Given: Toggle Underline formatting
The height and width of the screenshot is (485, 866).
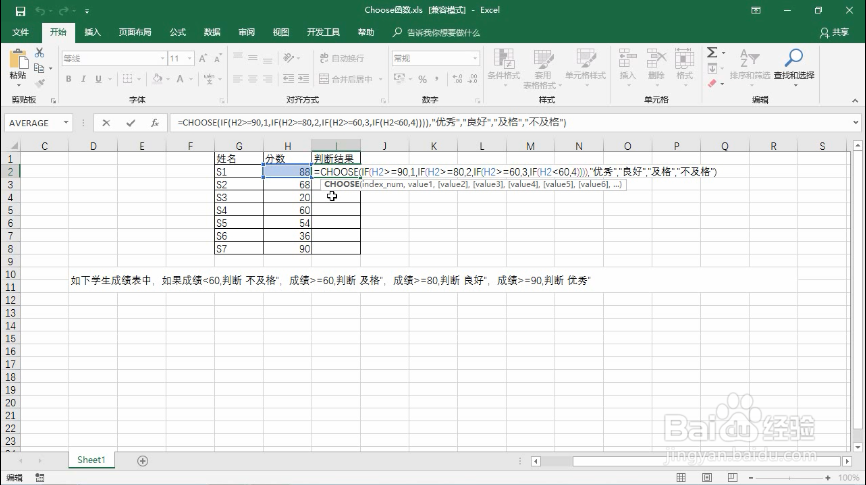Looking at the screenshot, I should [x=98, y=79].
